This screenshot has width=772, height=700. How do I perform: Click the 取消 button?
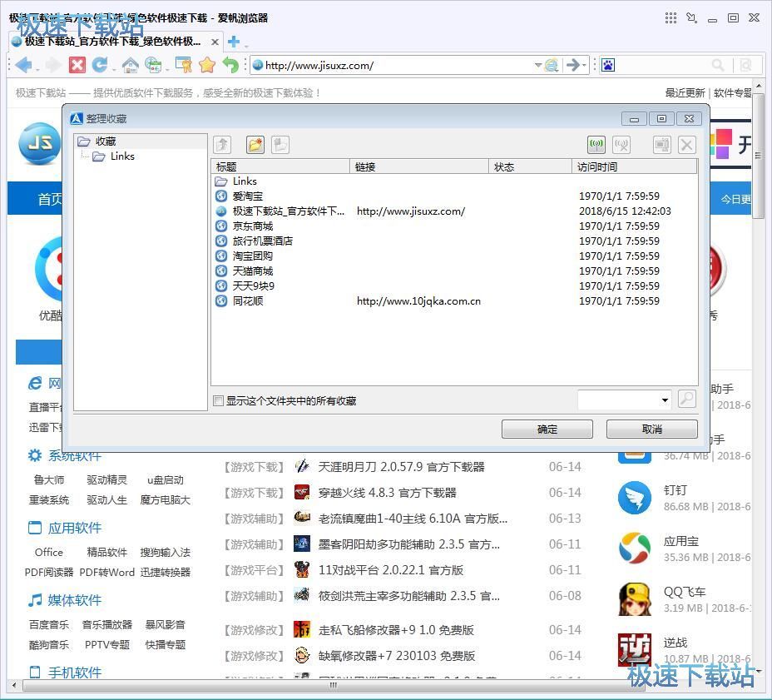[x=652, y=429]
